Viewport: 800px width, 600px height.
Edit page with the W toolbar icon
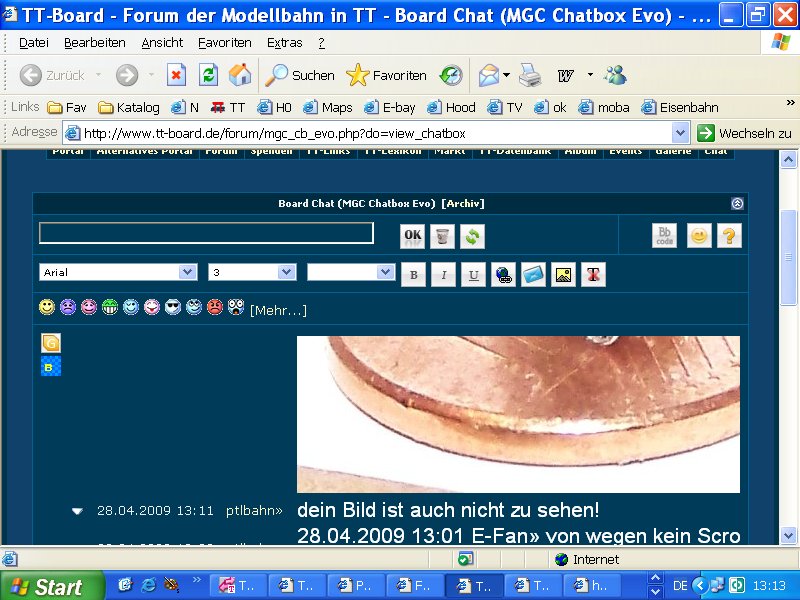point(565,76)
